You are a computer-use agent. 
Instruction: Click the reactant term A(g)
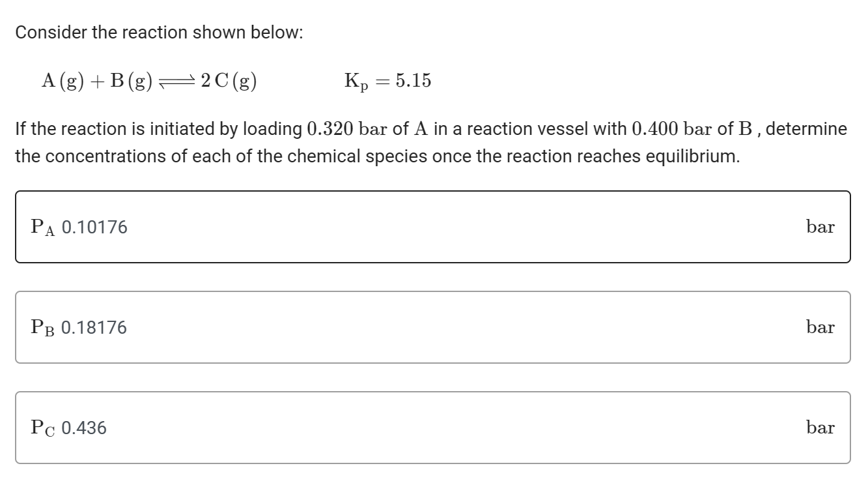pyautogui.click(x=61, y=81)
